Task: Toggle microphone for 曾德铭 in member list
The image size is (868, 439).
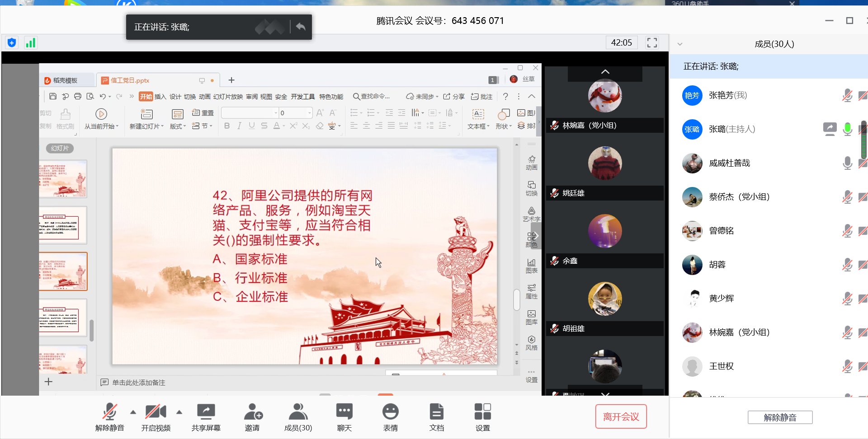Action: pos(848,231)
